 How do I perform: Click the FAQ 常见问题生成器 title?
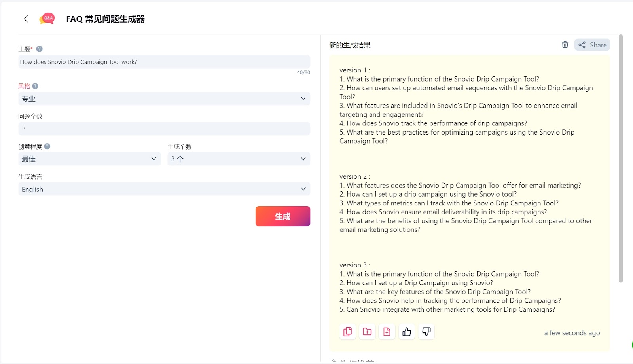click(x=105, y=19)
